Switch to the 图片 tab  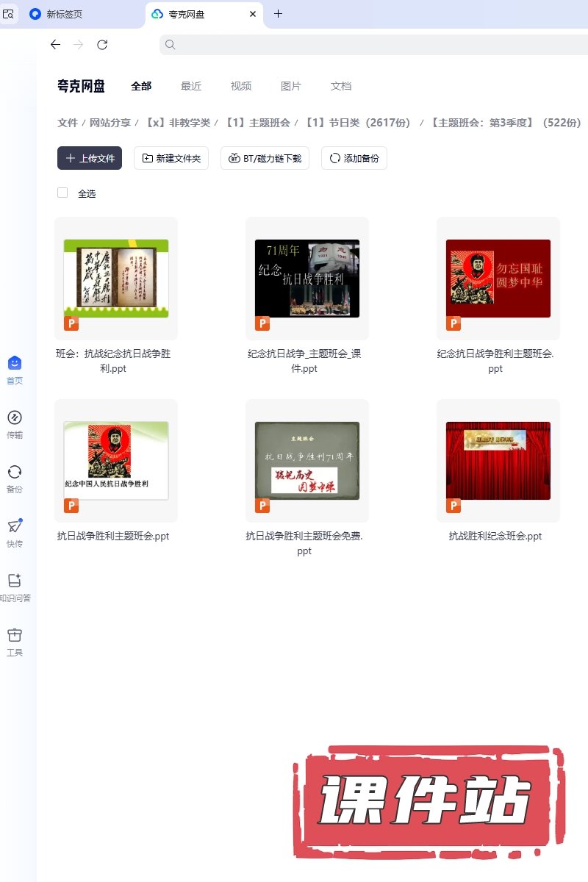coord(291,86)
